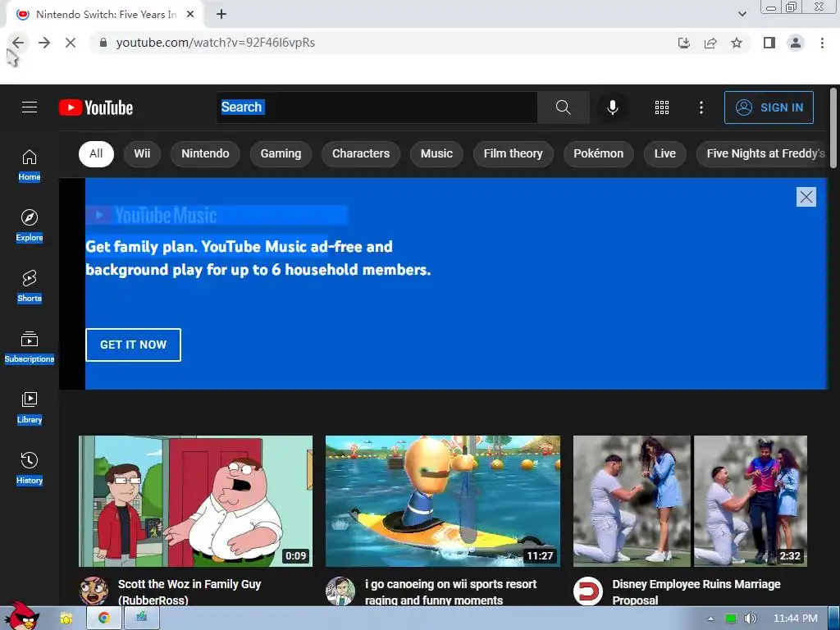Click into the YouTube search field
This screenshot has height=630, width=840.
coord(377,107)
